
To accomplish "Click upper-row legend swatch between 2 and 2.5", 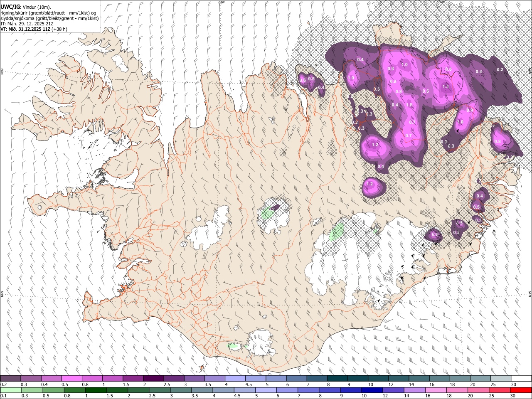I will click(153, 379).
